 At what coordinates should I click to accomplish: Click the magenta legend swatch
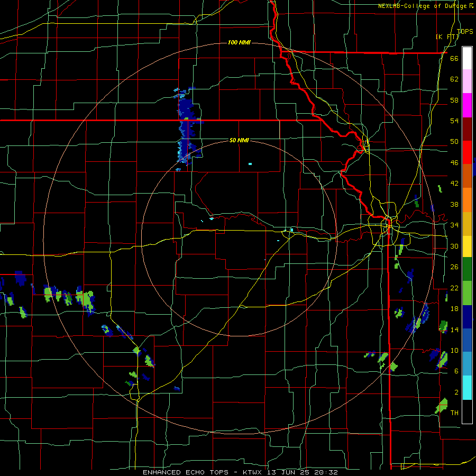click(467, 105)
